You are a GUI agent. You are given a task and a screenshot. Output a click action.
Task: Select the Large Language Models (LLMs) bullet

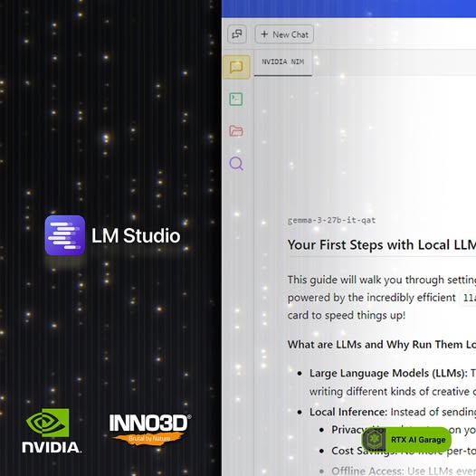pyautogui.click(x=388, y=373)
